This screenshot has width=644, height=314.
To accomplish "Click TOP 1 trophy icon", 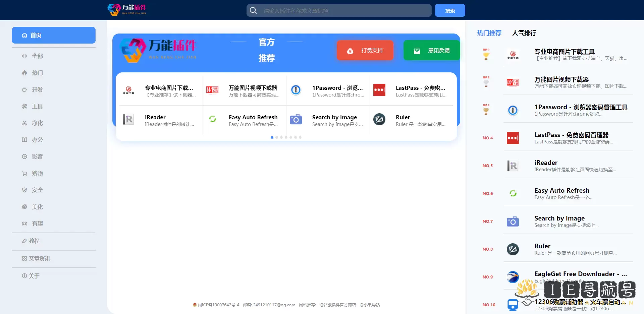I will [x=486, y=54].
